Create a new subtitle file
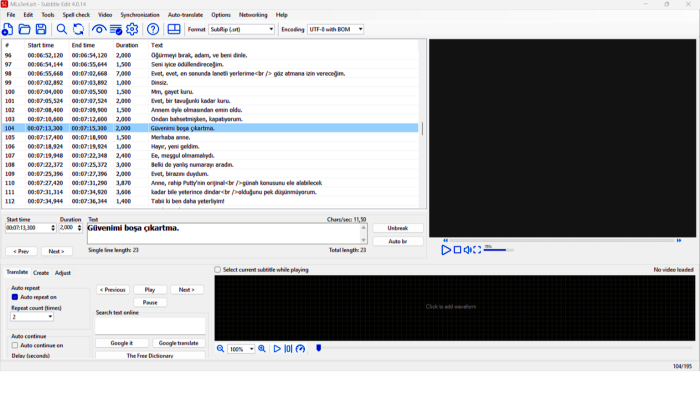This screenshot has width=700, height=394. (x=8, y=29)
